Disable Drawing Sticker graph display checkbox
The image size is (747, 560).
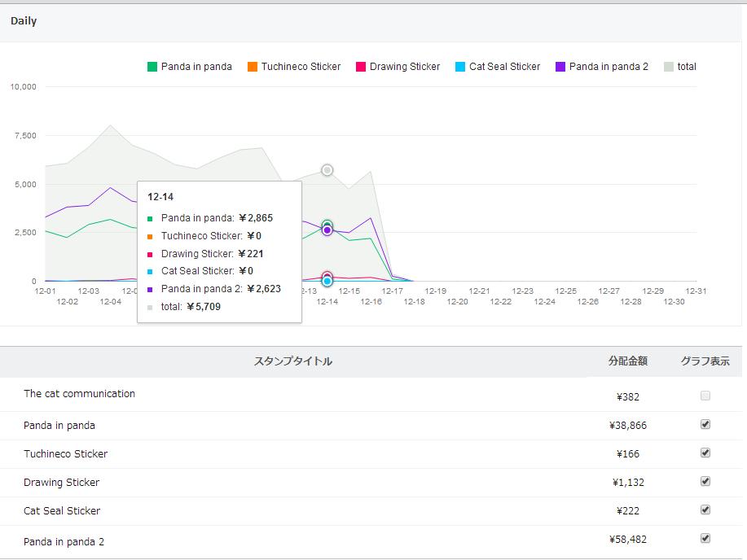(705, 481)
